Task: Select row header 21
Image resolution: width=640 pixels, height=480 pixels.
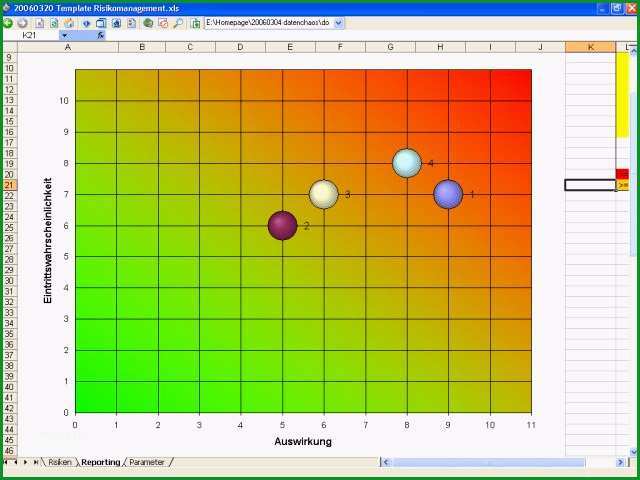Action: coord(10,185)
